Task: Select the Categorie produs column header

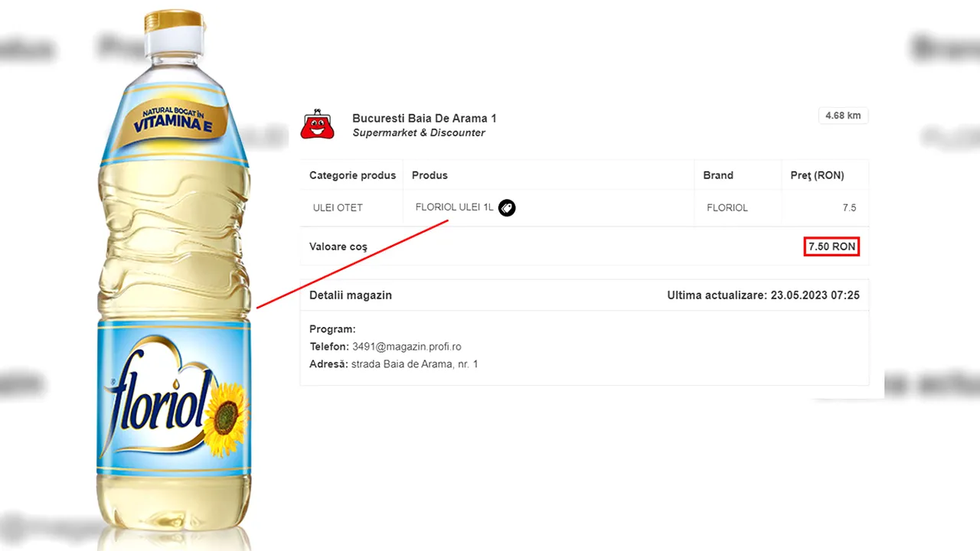Action: 352,175
